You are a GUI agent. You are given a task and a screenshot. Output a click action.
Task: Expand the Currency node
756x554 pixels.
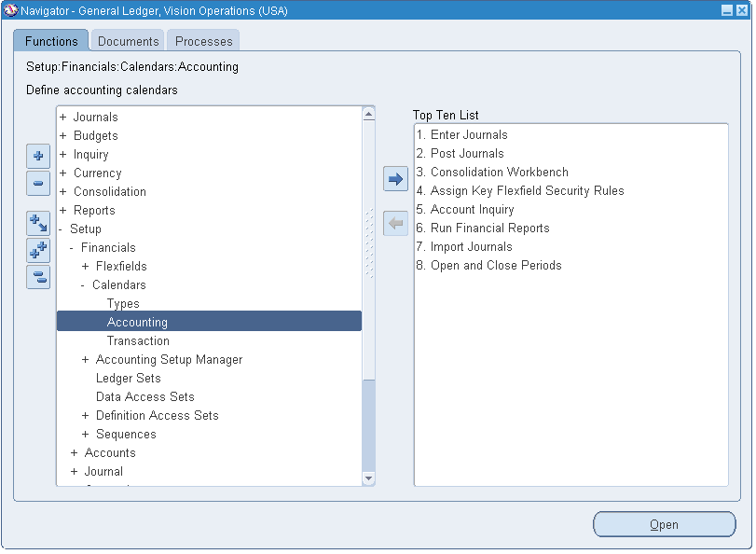[x=62, y=173]
